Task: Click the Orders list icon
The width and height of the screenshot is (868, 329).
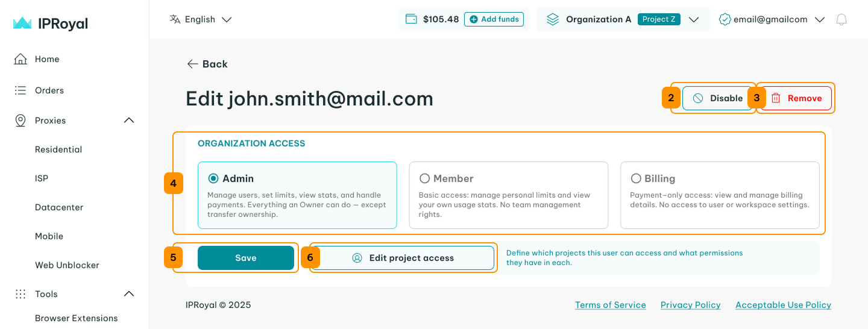Action: pyautogui.click(x=20, y=90)
